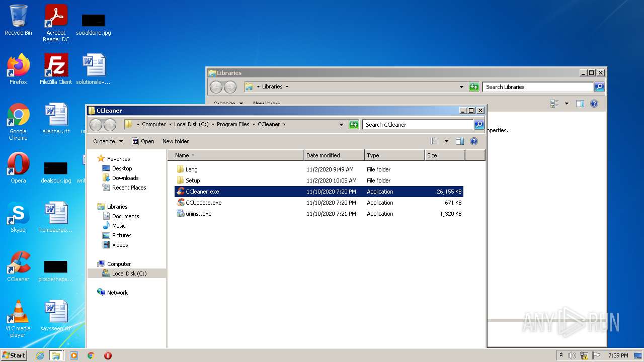644x362 pixels.
Task: Change view icon in CCleaner window
Action: coord(434,141)
